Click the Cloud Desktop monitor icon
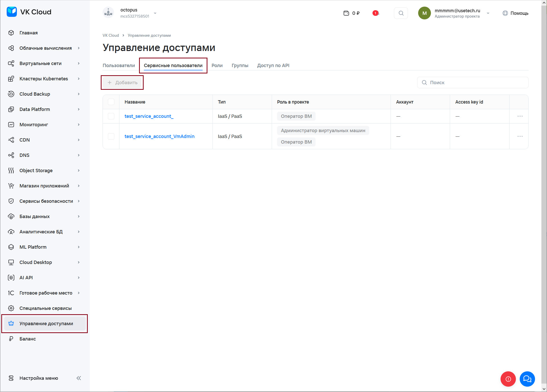 (11, 262)
